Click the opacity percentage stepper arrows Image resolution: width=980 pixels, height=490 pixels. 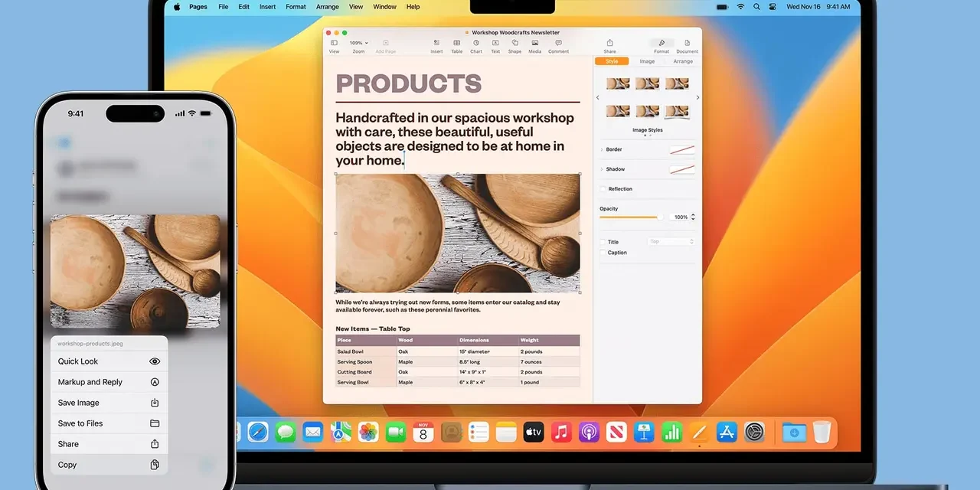[x=693, y=217]
